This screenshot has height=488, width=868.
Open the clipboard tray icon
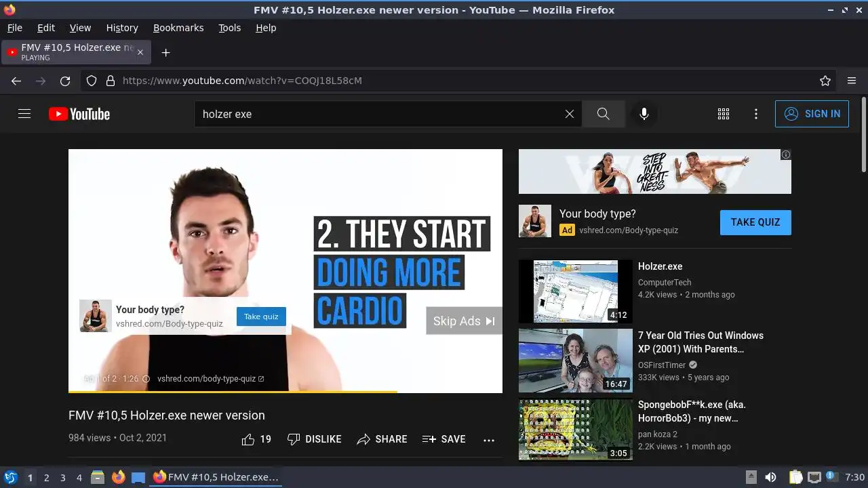tap(795, 477)
